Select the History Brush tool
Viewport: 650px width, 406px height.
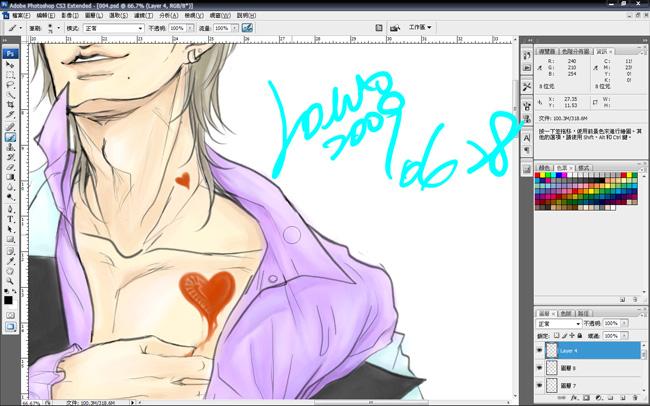click(x=10, y=157)
